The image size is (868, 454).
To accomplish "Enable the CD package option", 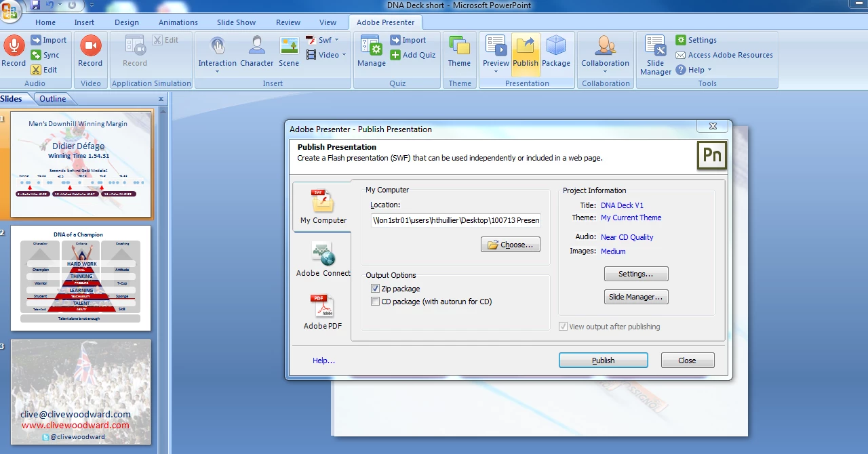I will [x=375, y=302].
